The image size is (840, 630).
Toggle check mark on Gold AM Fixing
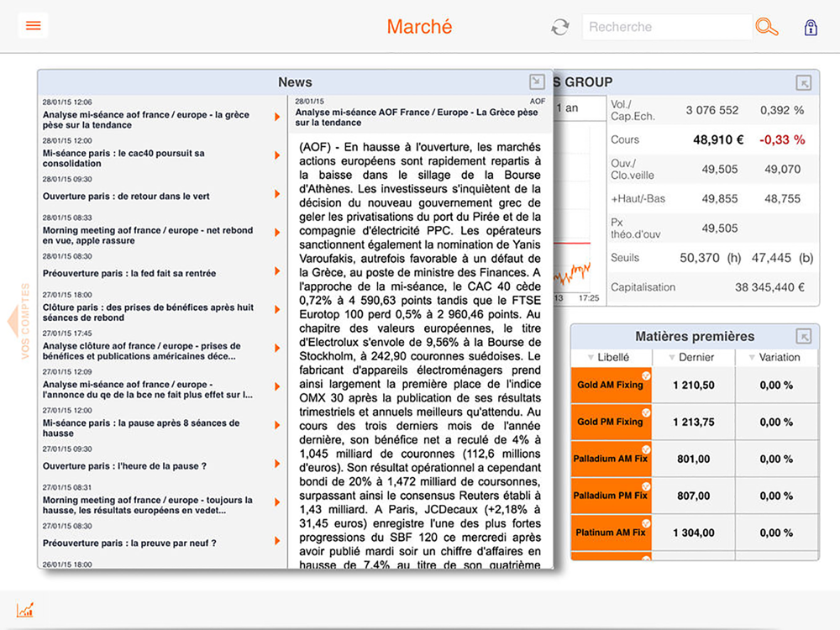pos(646,375)
